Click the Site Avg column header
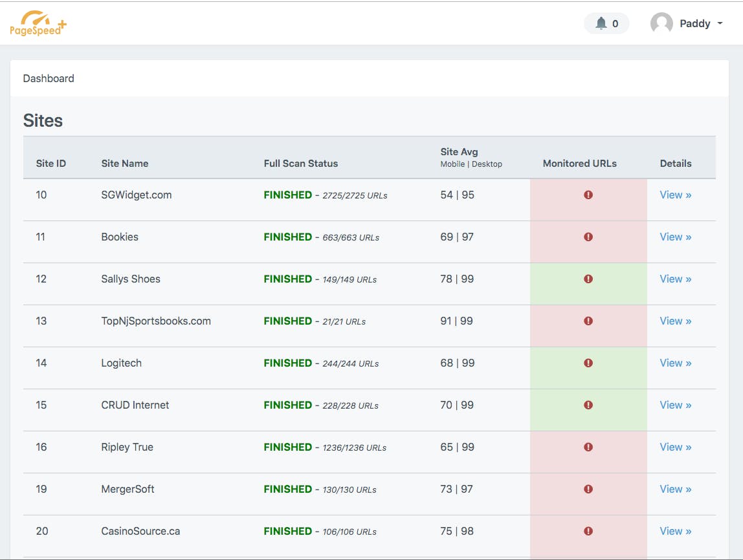This screenshot has height=560, width=743. click(x=459, y=152)
